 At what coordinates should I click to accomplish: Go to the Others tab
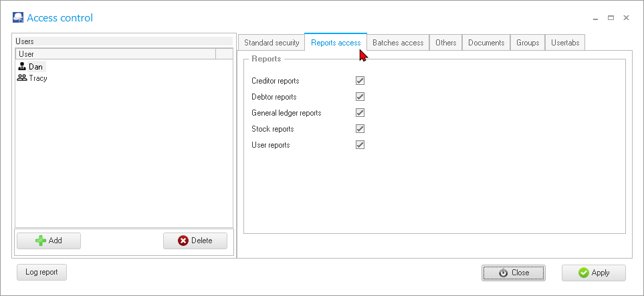(445, 43)
